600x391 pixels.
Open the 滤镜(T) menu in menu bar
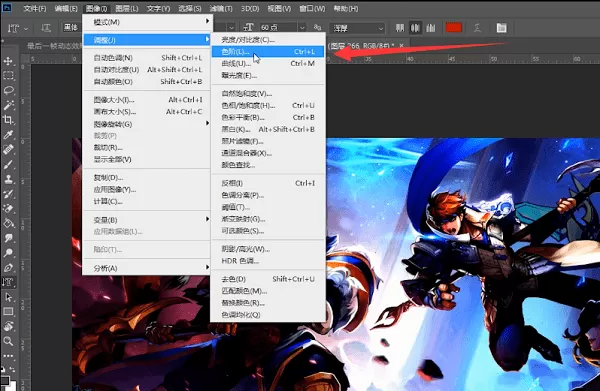tap(221, 8)
